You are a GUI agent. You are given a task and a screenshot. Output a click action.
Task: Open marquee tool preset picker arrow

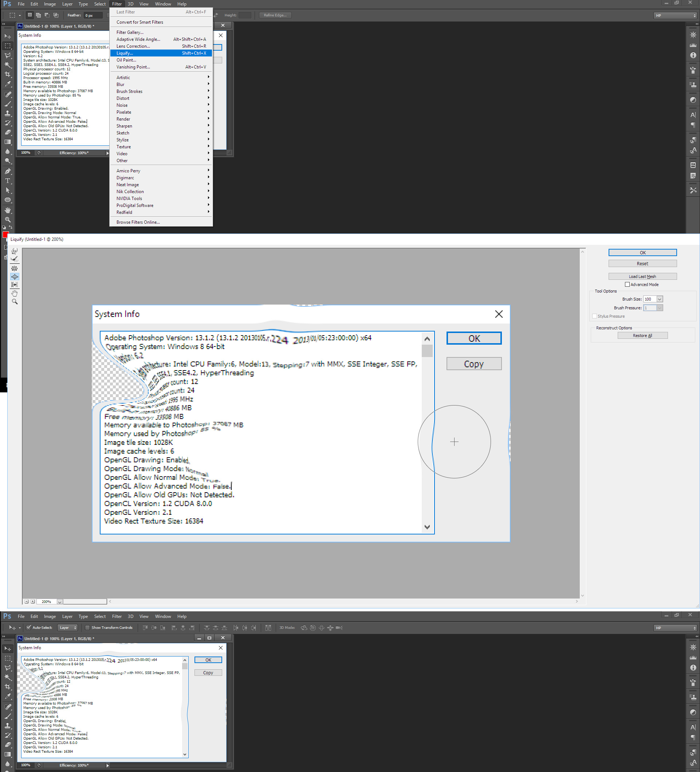pyautogui.click(x=20, y=15)
